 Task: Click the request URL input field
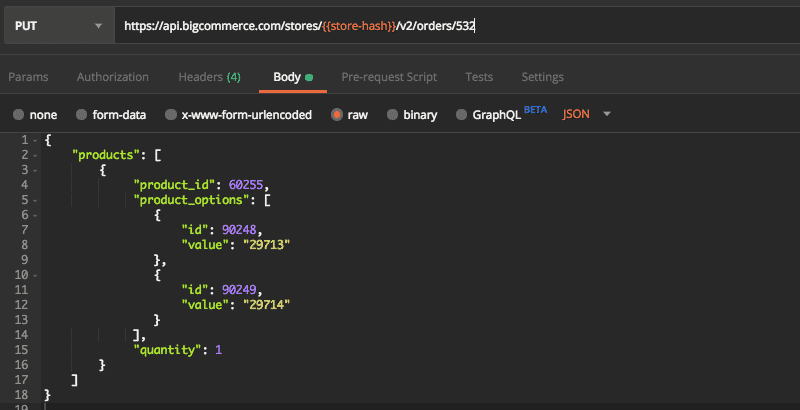pos(457,26)
